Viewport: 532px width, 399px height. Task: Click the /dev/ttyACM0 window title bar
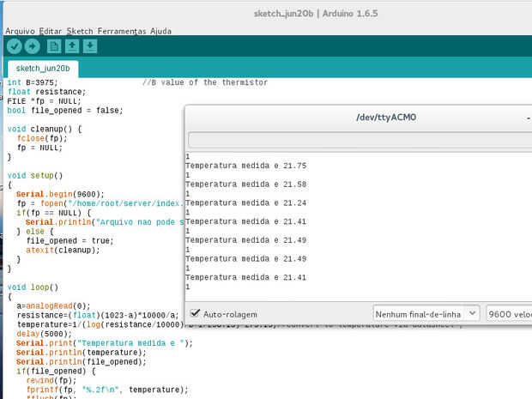tap(359, 118)
